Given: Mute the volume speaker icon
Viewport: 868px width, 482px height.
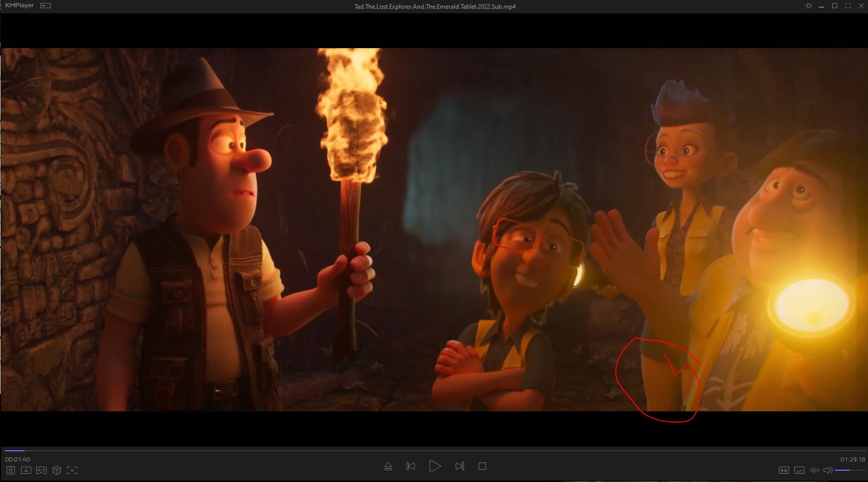Looking at the screenshot, I should tap(828, 470).
